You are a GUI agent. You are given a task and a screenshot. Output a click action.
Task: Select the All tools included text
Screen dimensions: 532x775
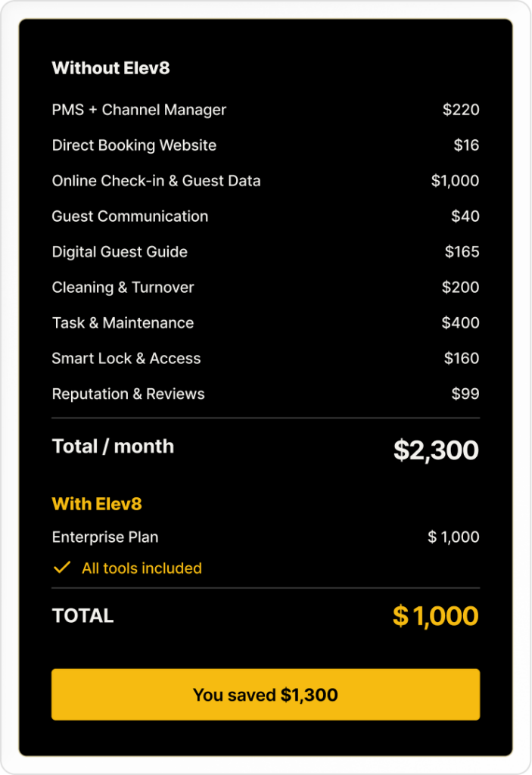(x=142, y=568)
